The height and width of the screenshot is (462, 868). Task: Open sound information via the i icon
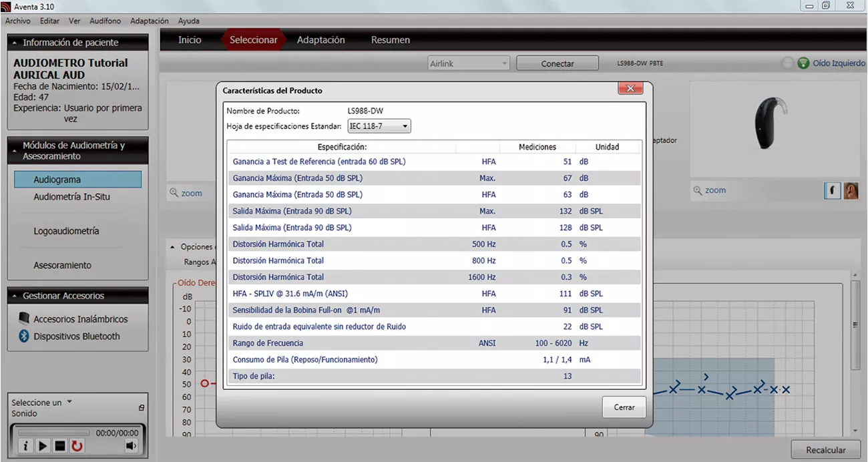tap(25, 446)
